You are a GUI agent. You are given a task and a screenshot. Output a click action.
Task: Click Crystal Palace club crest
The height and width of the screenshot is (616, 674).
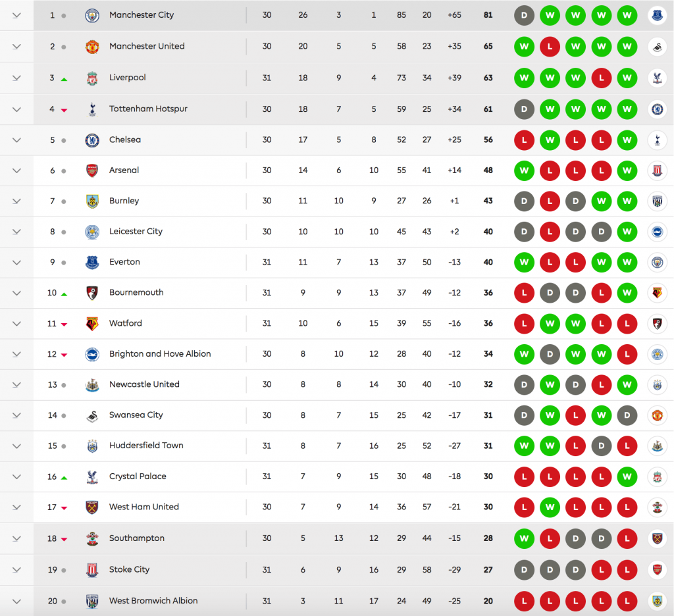[x=92, y=476]
